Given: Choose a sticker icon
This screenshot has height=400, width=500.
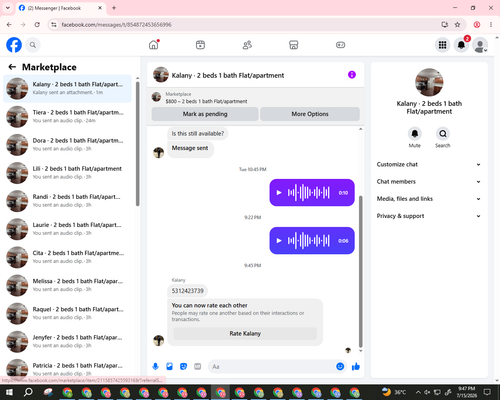Looking at the screenshot, I should tap(183, 367).
